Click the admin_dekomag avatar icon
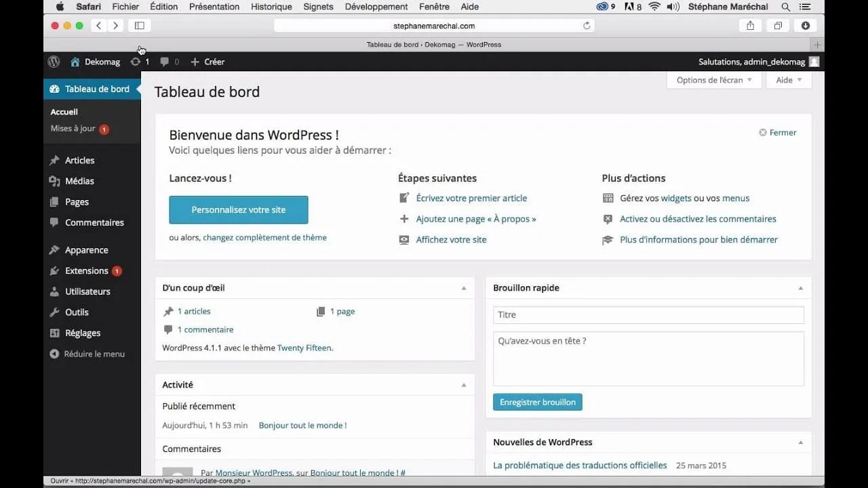This screenshot has width=868, height=488. 814,62
